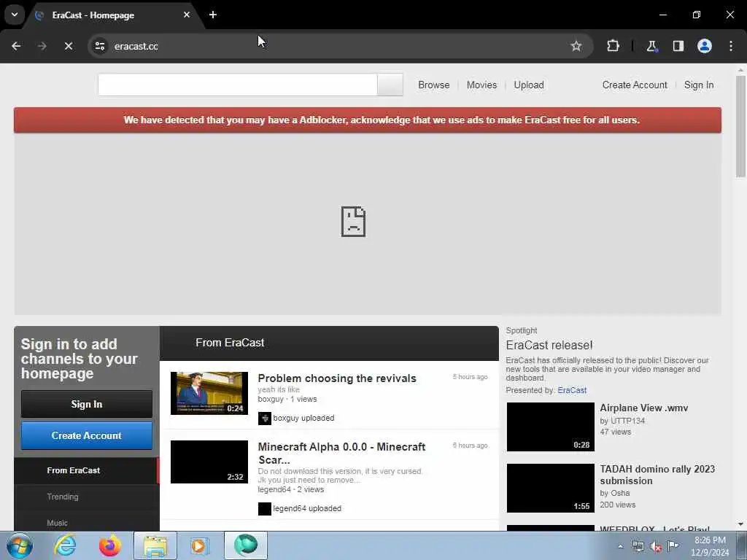Viewport: 747px width, 560px height.
Task: Click legend64 uploaded text
Action: (x=307, y=508)
